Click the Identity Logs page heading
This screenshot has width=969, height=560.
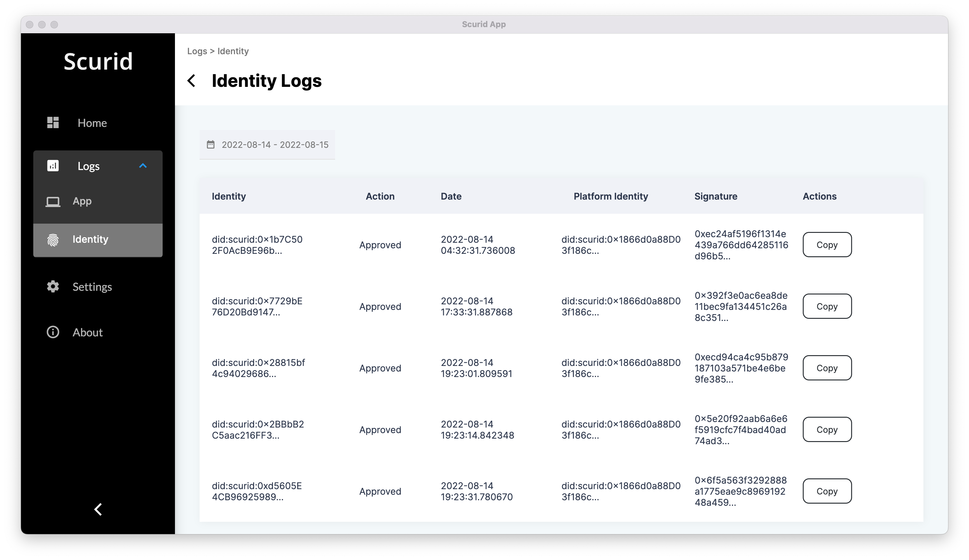click(266, 81)
